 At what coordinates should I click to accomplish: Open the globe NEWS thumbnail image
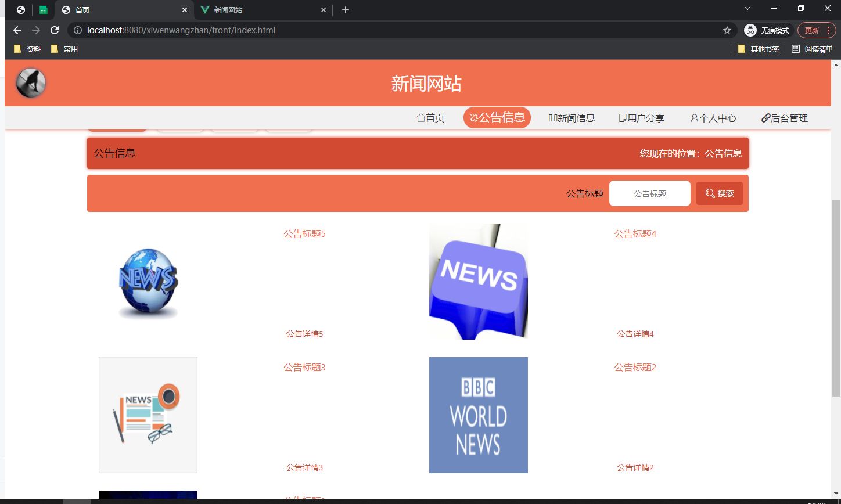[x=148, y=282]
